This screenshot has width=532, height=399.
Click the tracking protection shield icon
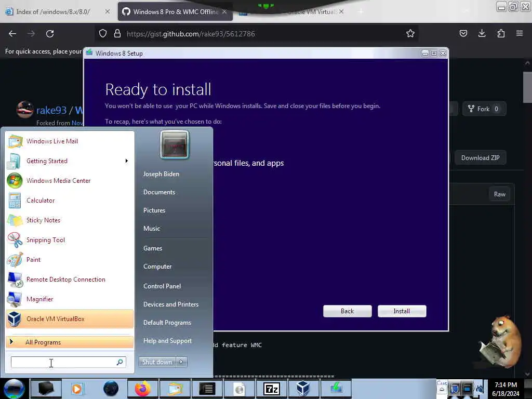click(x=103, y=34)
